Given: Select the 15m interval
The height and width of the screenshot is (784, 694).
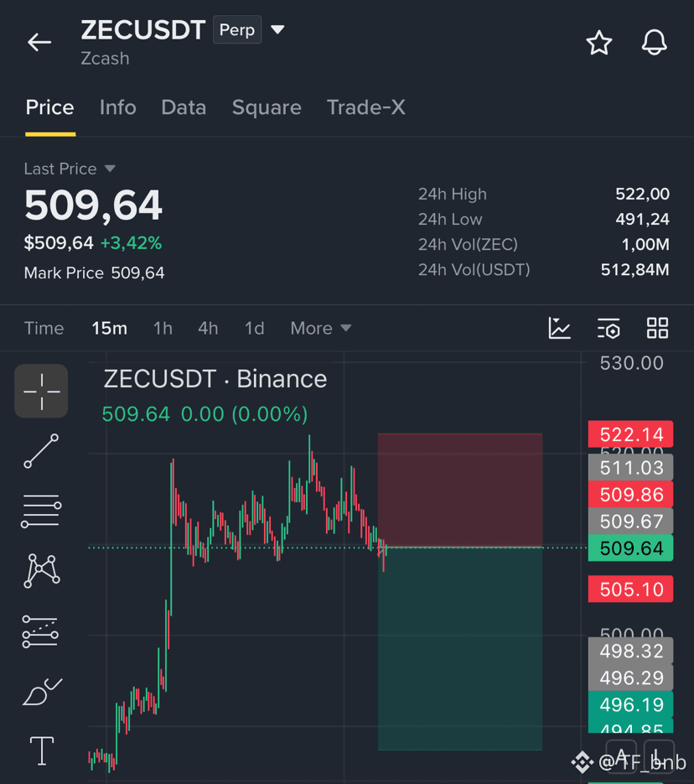Looking at the screenshot, I should tap(110, 329).
